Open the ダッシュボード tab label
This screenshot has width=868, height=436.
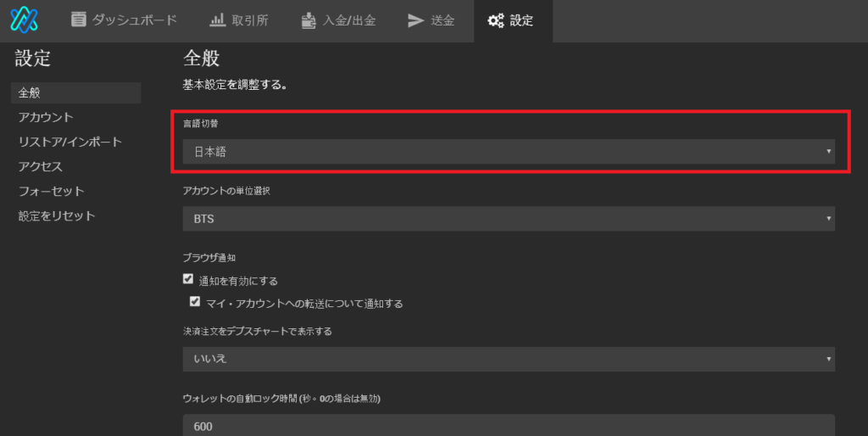[x=135, y=20]
